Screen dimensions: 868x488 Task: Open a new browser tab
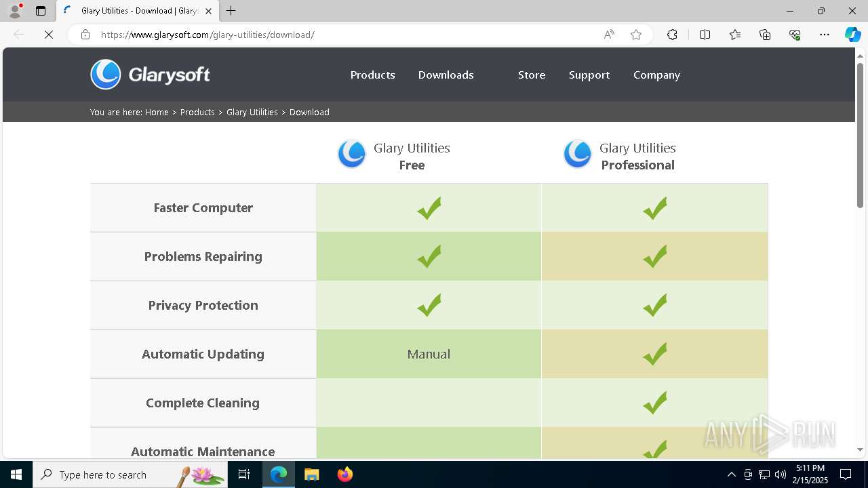[x=231, y=11]
